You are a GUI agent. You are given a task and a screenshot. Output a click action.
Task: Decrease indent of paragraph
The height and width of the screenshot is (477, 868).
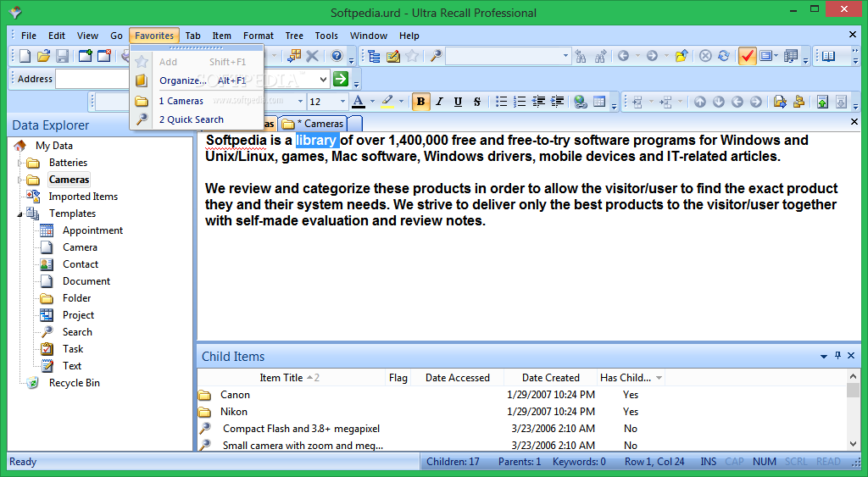coord(538,102)
